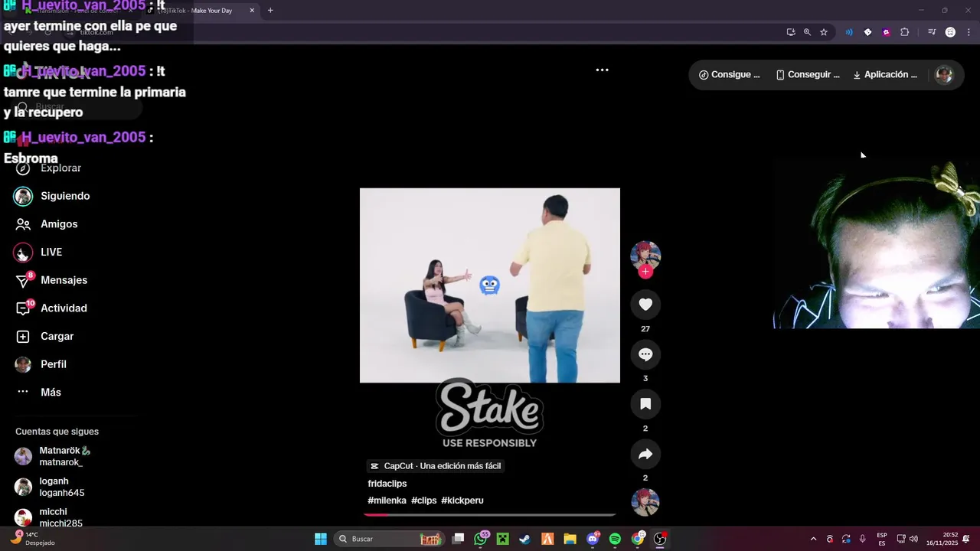Open the #kickperu hashtag
This screenshot has height=551, width=980.
point(462,500)
